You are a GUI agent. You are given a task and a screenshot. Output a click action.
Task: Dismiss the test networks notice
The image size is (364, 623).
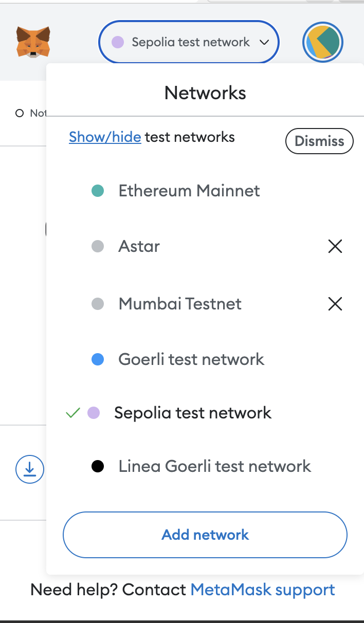(x=319, y=141)
